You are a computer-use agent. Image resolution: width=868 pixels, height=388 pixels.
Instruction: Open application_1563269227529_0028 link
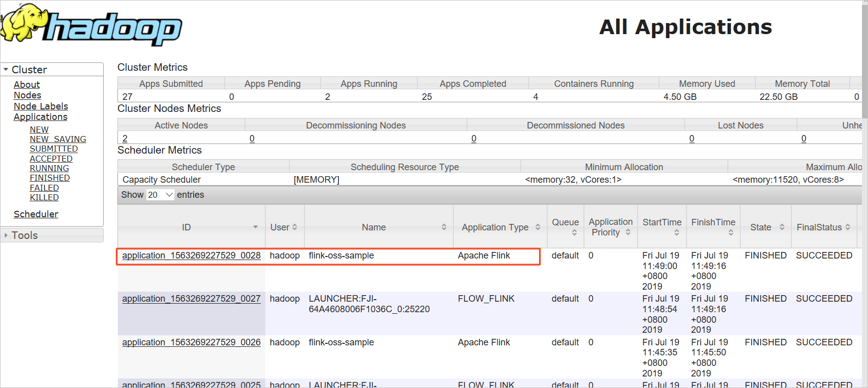tap(191, 255)
